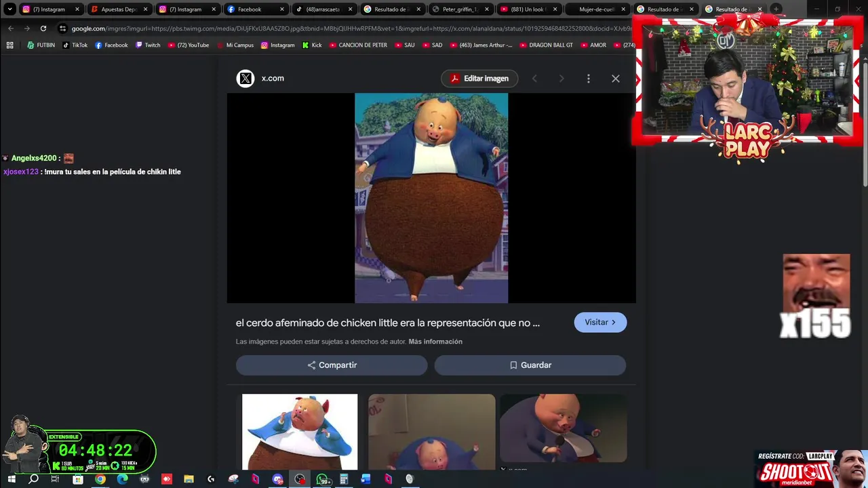Open OBS Studio from the taskbar
The width and height of the screenshot is (868, 488).
300,479
